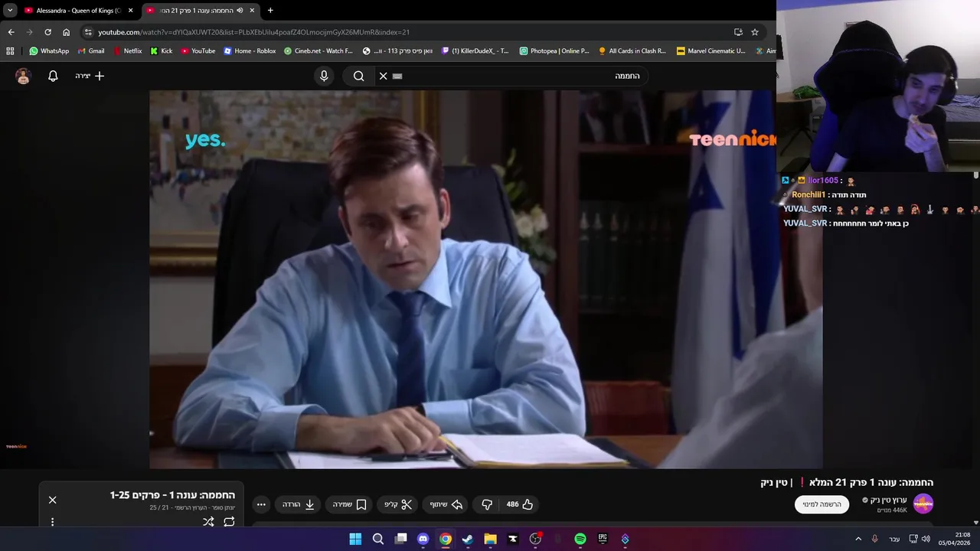Like the video with 486 likes
The image size is (980, 551).
tap(520, 504)
